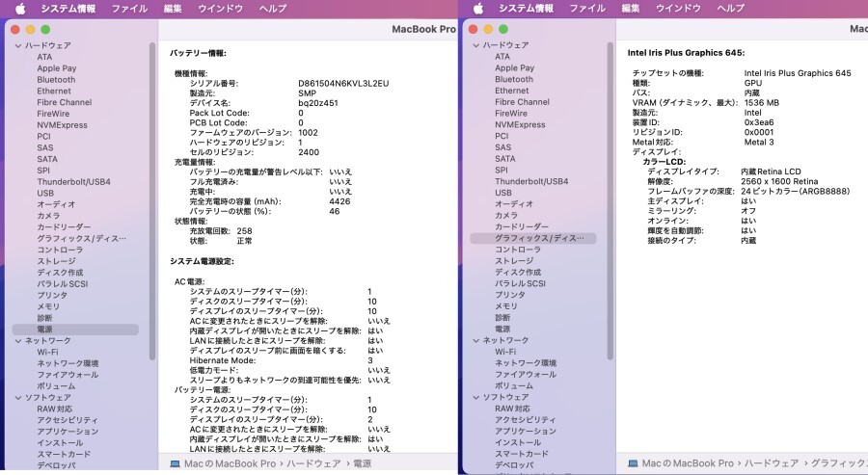Select NVMExpress in left window sidebar

coord(62,125)
